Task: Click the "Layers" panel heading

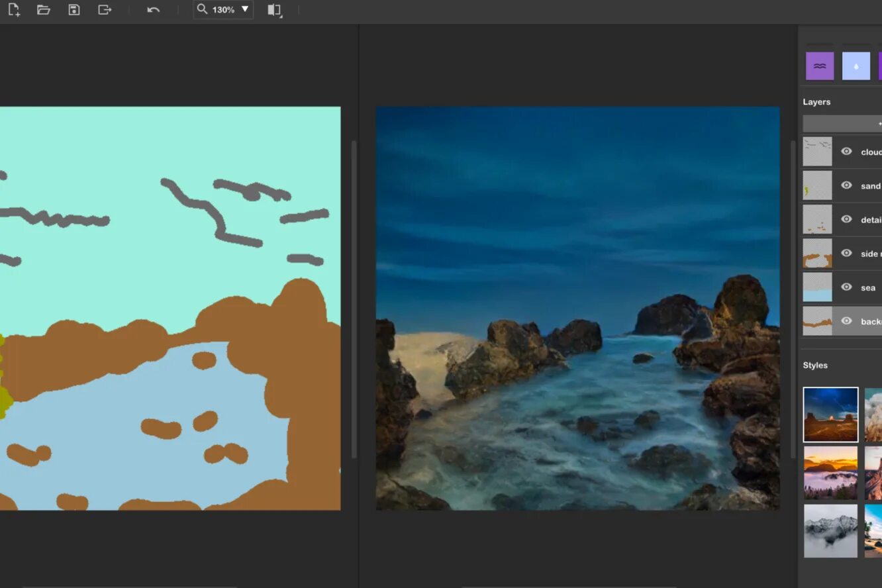Action: point(816,102)
